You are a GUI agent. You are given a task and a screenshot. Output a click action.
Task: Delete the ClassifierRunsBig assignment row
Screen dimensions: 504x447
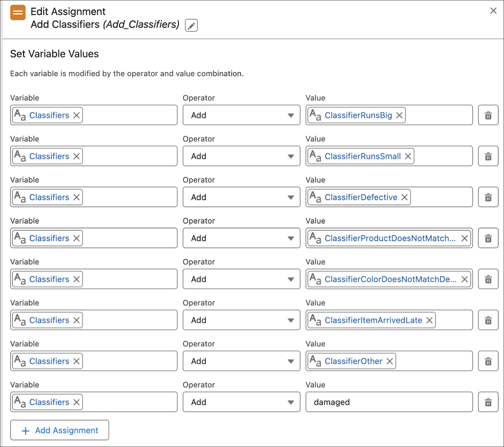pos(488,115)
